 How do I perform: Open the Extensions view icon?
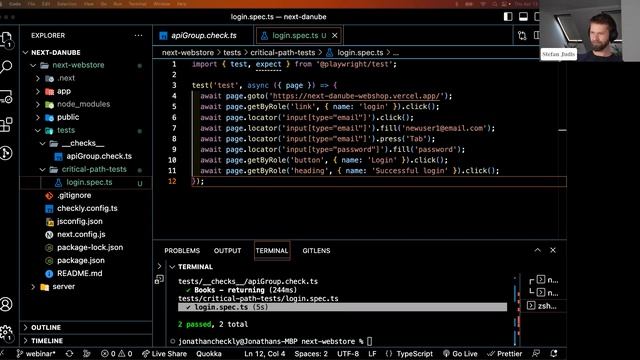coord(7,124)
